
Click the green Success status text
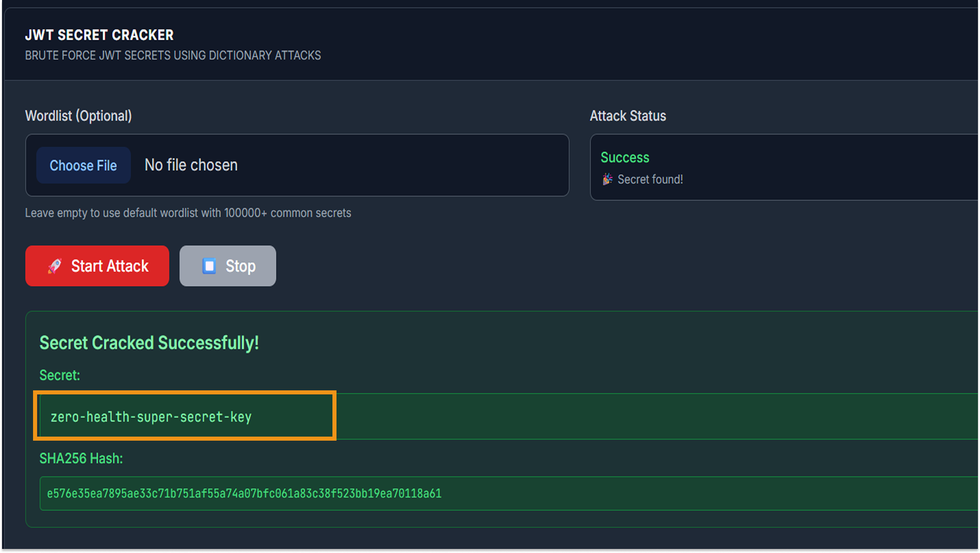pyautogui.click(x=625, y=158)
